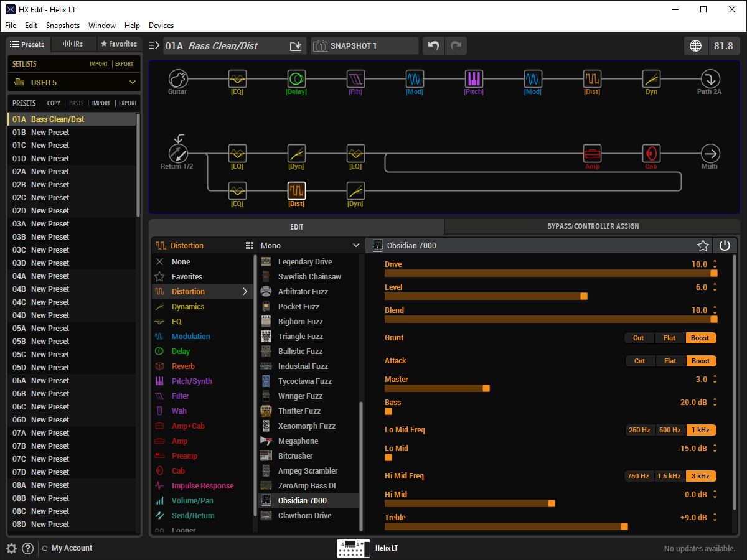Select the EQ block on top path

tap(237, 79)
